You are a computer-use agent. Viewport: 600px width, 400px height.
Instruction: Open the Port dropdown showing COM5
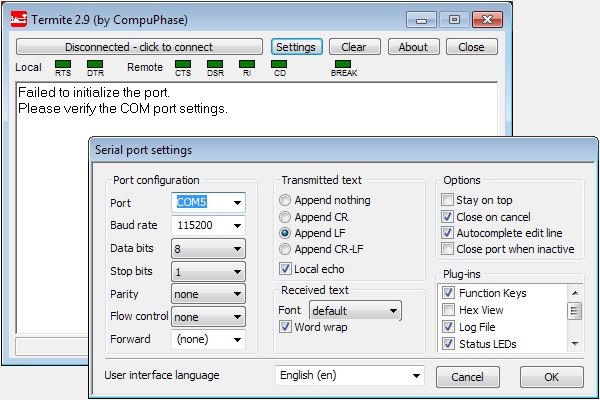[208, 202]
